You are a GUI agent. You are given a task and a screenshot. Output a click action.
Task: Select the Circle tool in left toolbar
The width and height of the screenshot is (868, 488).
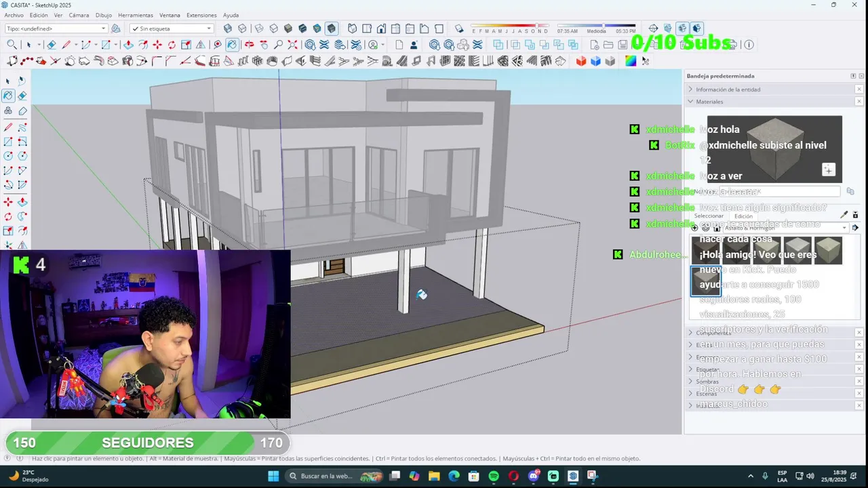coord(7,156)
